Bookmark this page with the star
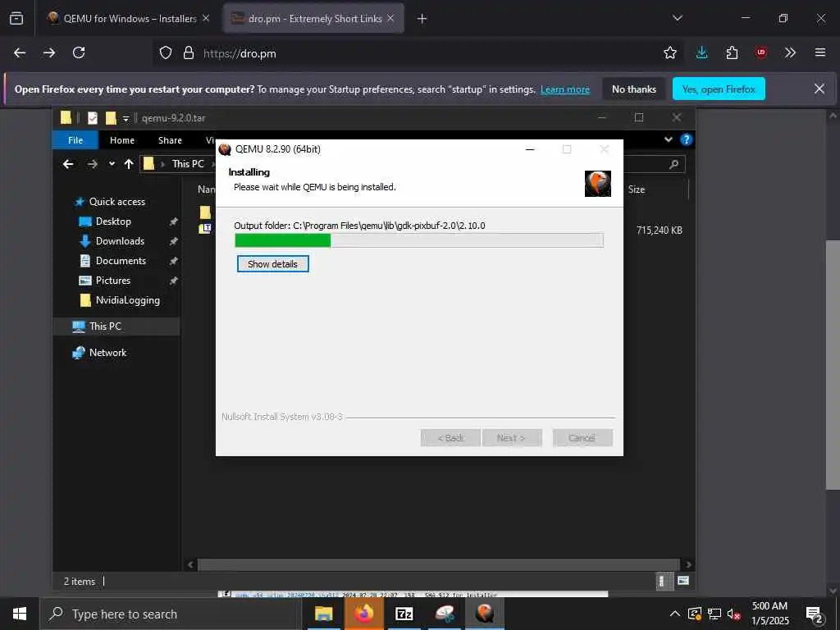 [669, 52]
